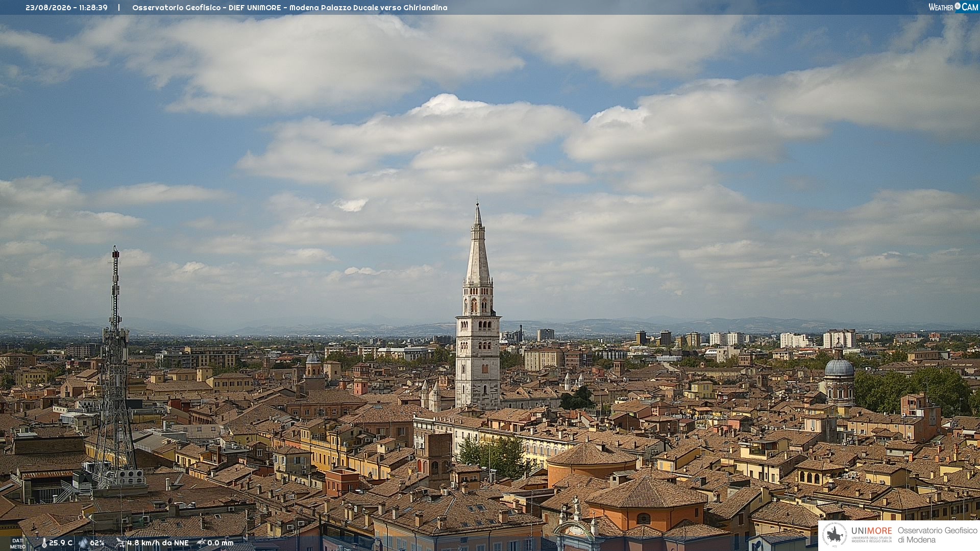Click the Ghirlandina tower spire
This screenshot has height=551, width=980.
click(478, 244)
